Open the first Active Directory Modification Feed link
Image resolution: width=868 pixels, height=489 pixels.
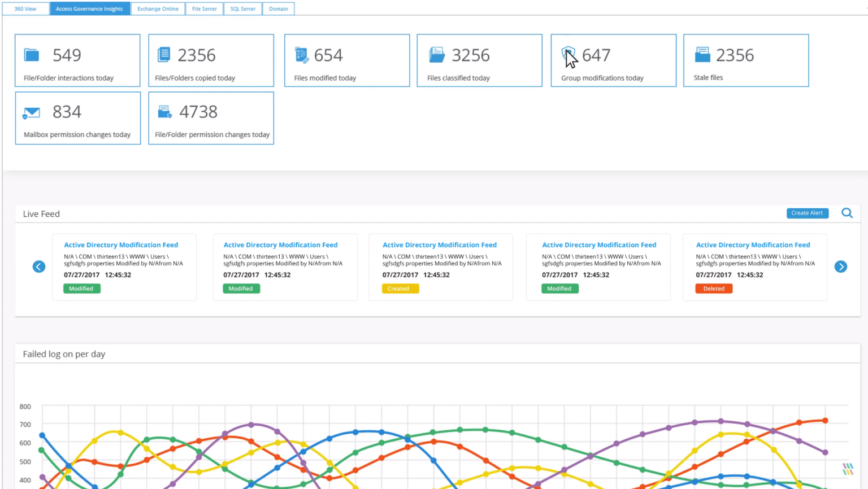coord(121,244)
